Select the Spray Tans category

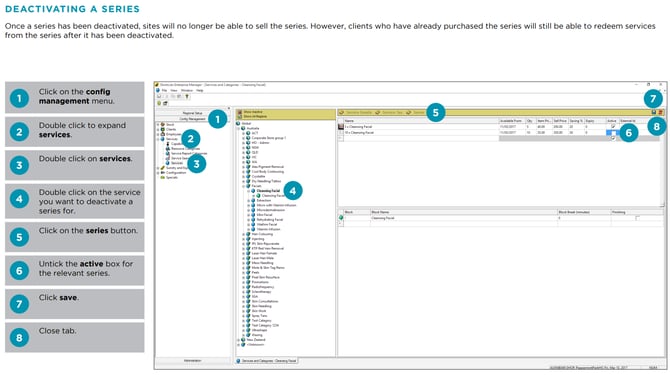[x=259, y=316]
